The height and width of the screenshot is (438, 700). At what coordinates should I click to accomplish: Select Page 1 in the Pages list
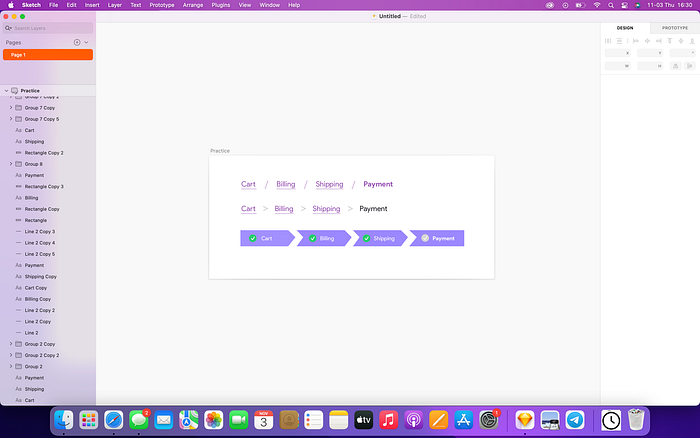pos(48,54)
